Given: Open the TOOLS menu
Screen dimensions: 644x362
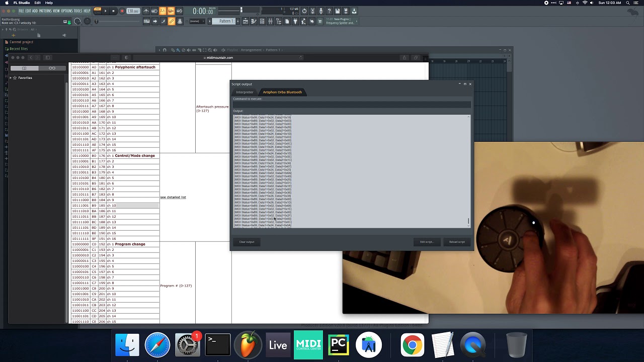Looking at the screenshot, I should [78, 11].
